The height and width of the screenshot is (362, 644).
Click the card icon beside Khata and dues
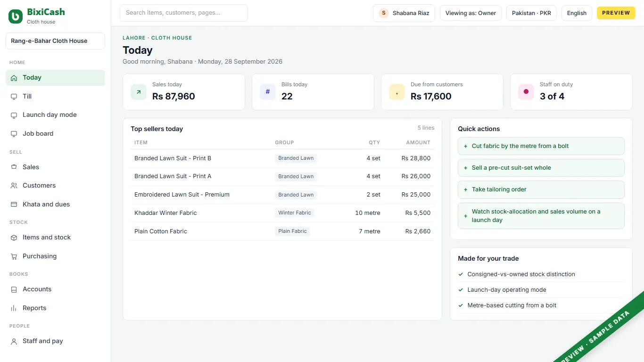click(x=14, y=205)
